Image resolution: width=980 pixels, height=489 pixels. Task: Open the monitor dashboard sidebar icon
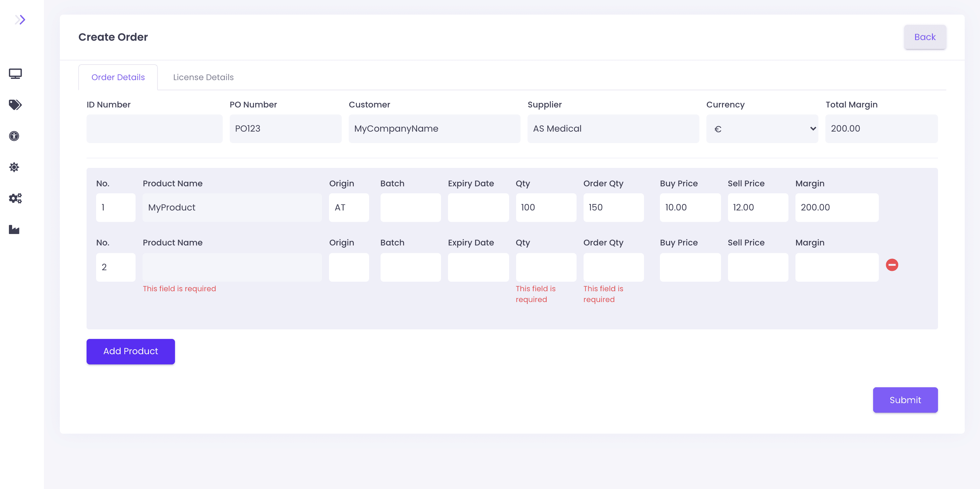pyautogui.click(x=15, y=73)
